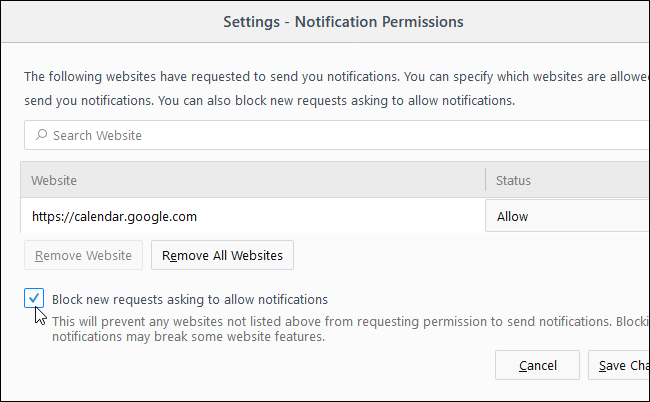The width and height of the screenshot is (650, 402).
Task: Select the https://calendar.google.com row
Action: (x=250, y=216)
